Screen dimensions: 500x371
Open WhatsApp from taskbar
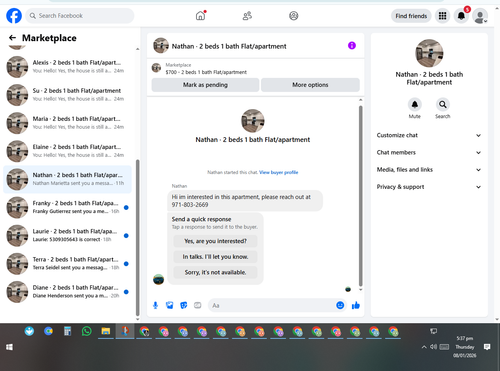(87, 331)
